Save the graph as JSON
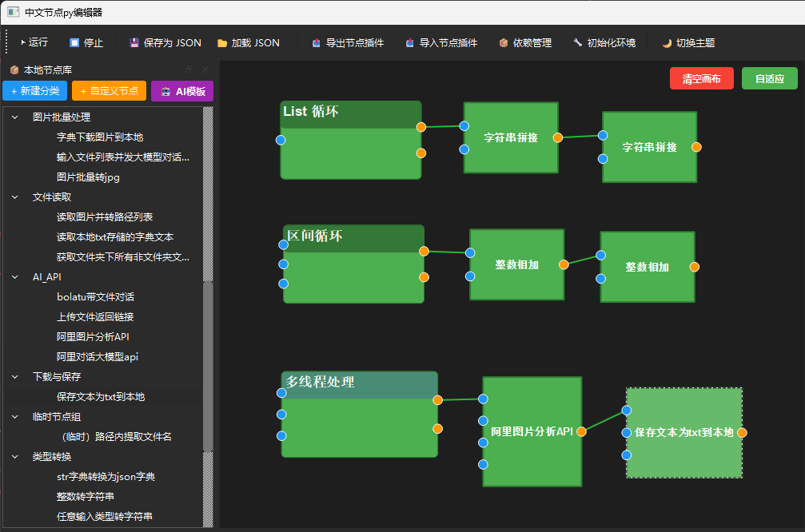The image size is (805, 532). point(165,43)
